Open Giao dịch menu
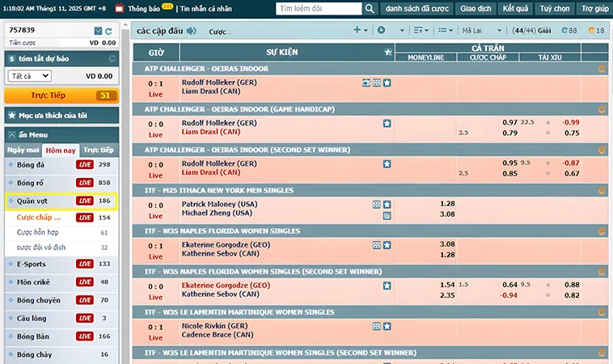Image resolution: width=613 pixels, height=364 pixels. click(x=476, y=9)
